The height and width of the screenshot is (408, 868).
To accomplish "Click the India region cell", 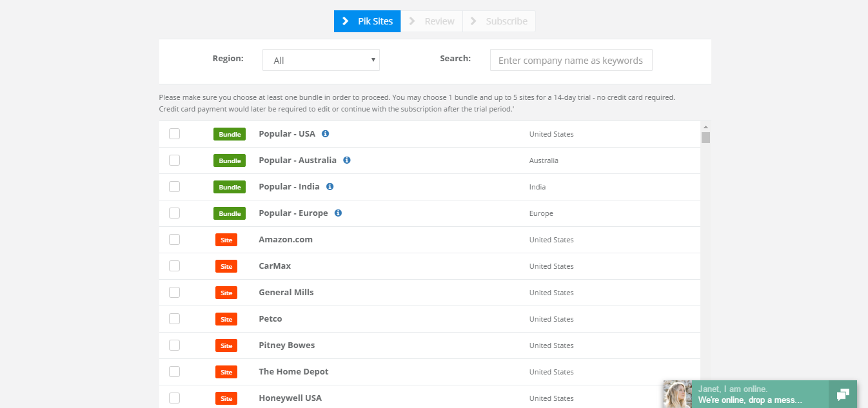I will tap(537, 187).
